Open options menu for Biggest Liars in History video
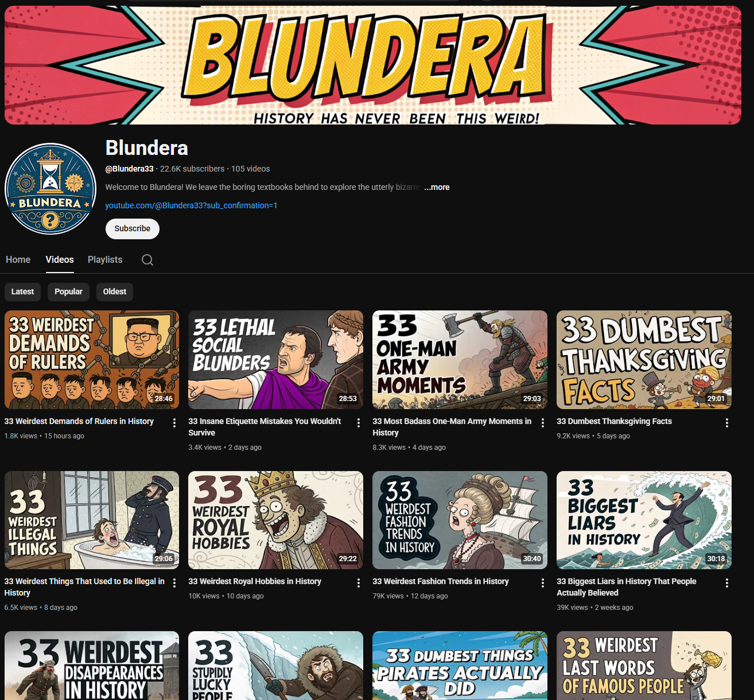This screenshot has width=754, height=700. point(727,583)
